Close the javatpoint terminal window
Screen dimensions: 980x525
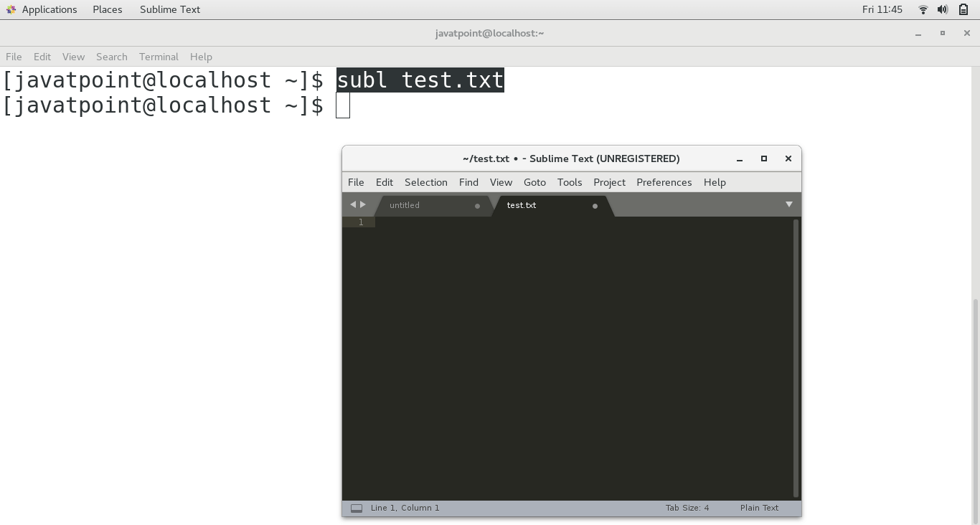click(x=967, y=33)
